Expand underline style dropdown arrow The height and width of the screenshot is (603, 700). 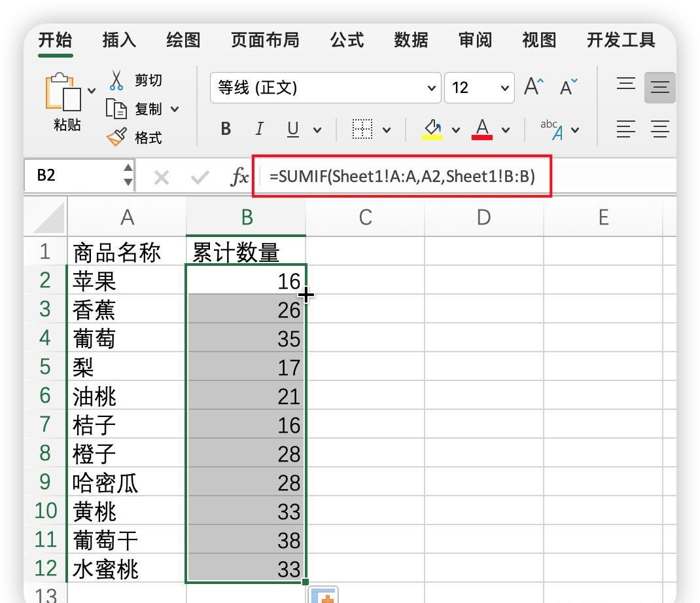(317, 130)
